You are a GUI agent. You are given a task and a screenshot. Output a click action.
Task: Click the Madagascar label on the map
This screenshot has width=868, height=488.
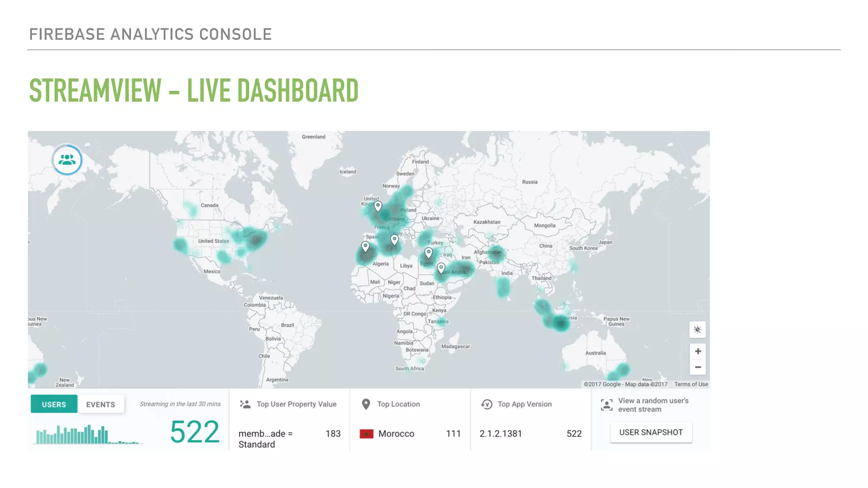456,347
